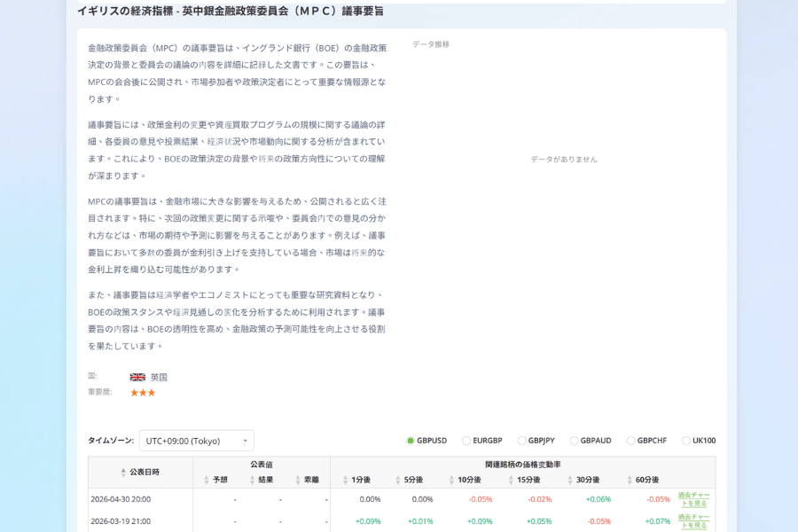The image size is (798, 532).
Task: Click the データがありません message
Action: point(564,160)
